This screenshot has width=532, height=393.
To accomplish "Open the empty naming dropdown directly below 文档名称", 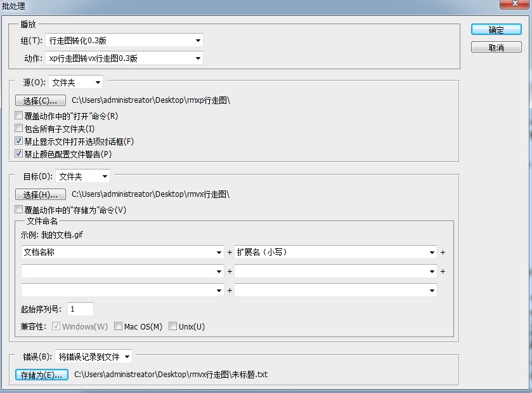I will click(122, 271).
